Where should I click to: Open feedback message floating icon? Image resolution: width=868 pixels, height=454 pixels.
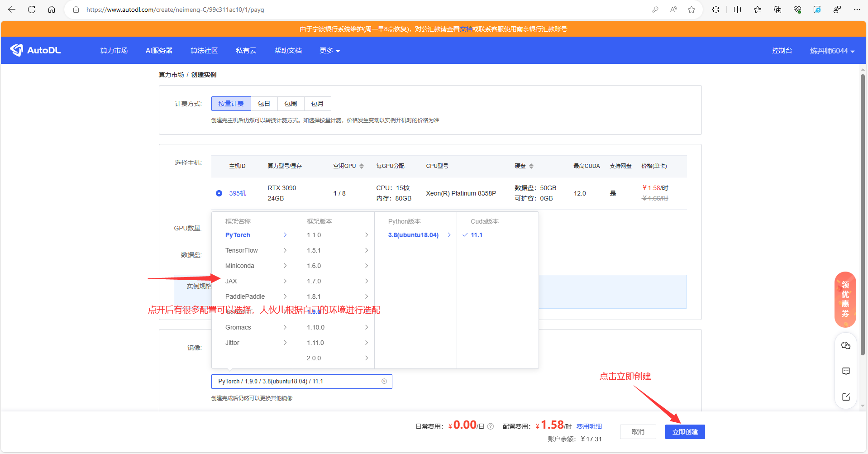coord(845,371)
